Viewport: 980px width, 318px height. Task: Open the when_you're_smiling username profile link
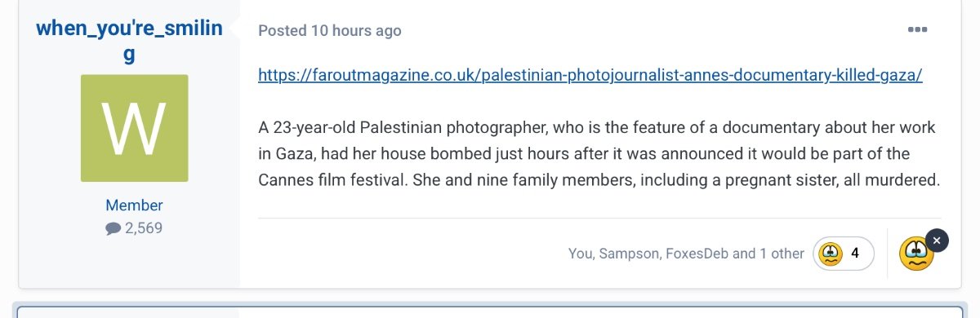(129, 41)
